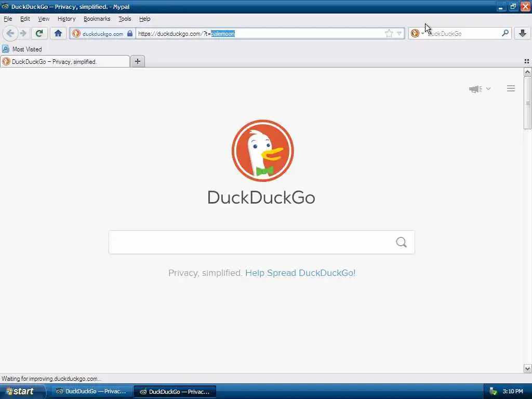Open the Help menu

coord(145,19)
